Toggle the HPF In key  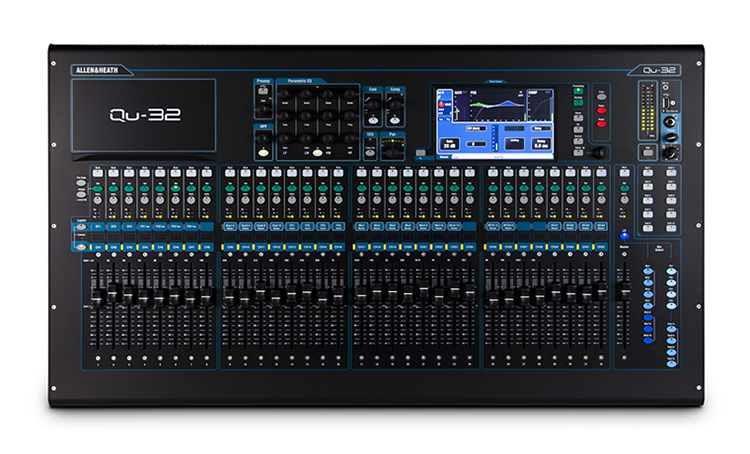pos(264,153)
